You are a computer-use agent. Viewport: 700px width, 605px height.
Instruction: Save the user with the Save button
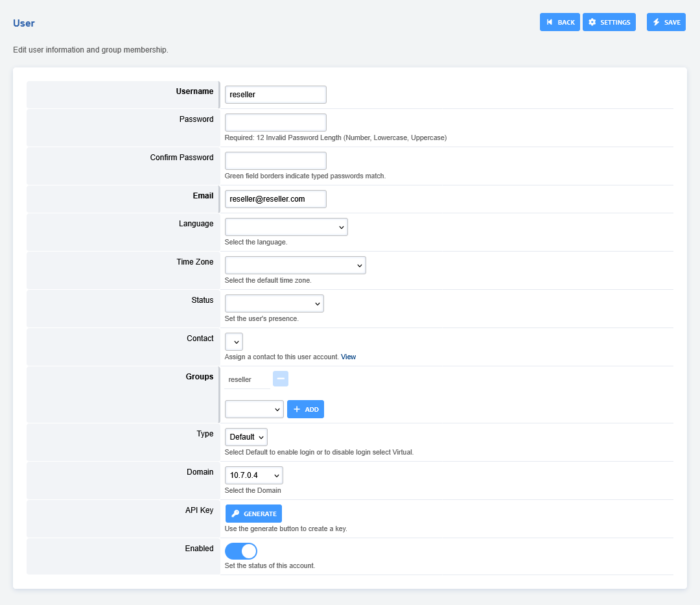(x=666, y=22)
